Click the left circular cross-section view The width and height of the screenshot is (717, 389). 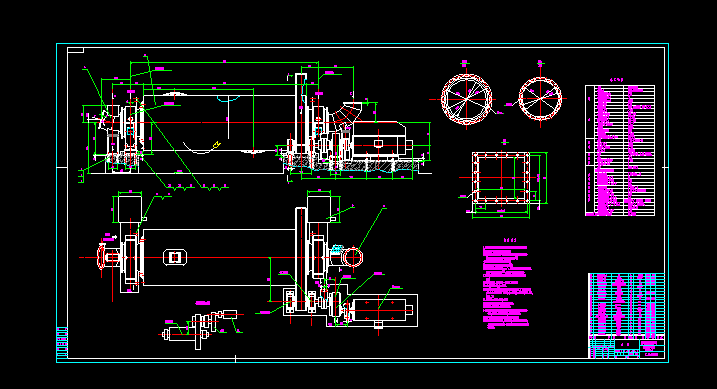(x=466, y=99)
